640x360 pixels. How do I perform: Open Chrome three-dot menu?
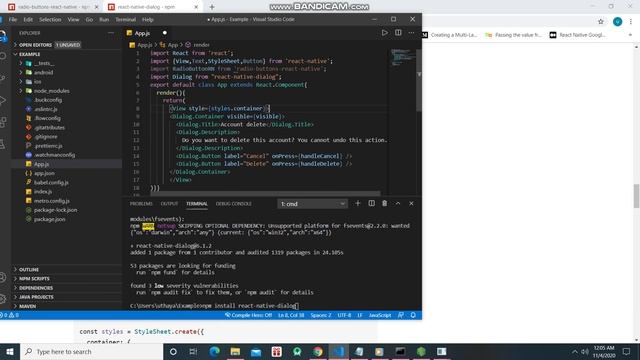(x=631, y=22)
